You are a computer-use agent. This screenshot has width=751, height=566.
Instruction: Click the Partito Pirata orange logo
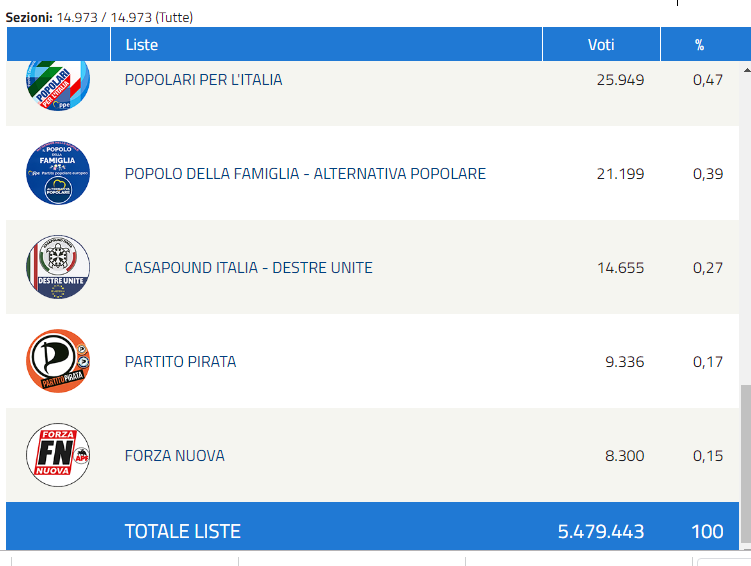click(58, 361)
